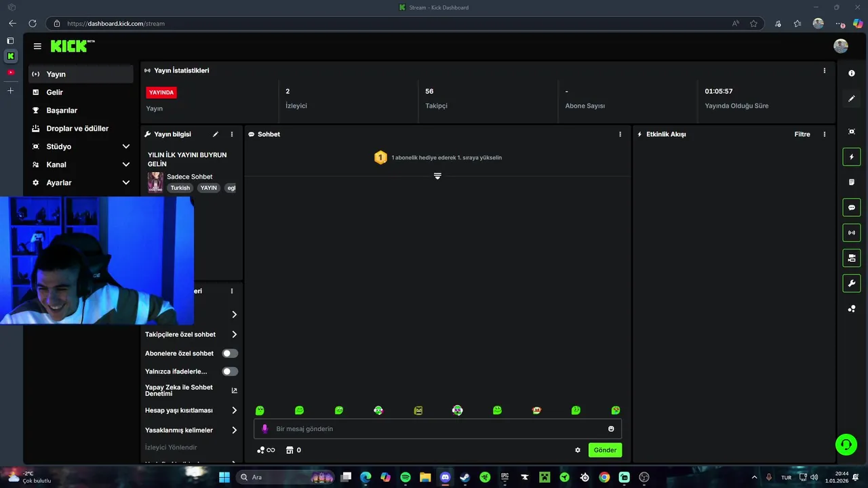Collapse the pinned gift banner arrow
The width and height of the screenshot is (868, 488).
tap(437, 176)
